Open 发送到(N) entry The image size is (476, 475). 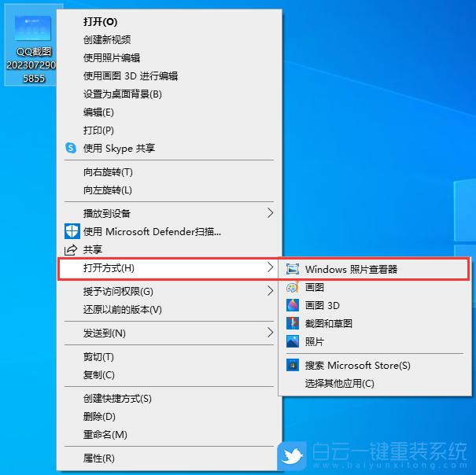[x=169, y=333]
